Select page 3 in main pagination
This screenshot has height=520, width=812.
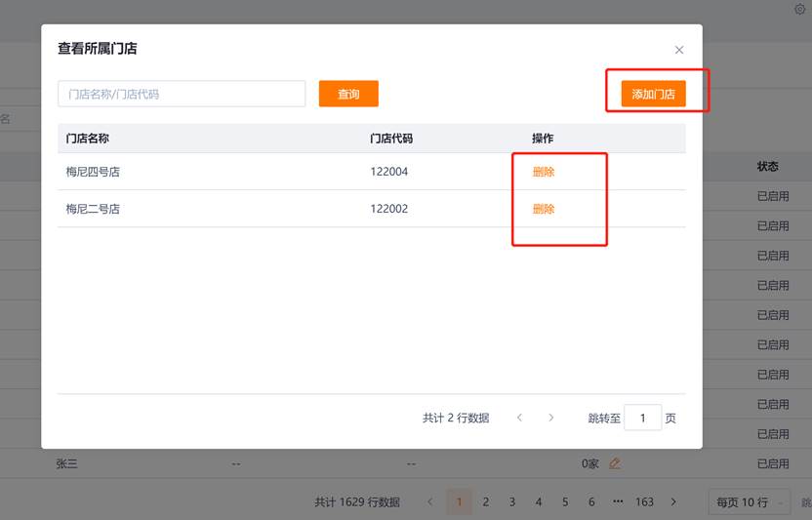[511, 501]
